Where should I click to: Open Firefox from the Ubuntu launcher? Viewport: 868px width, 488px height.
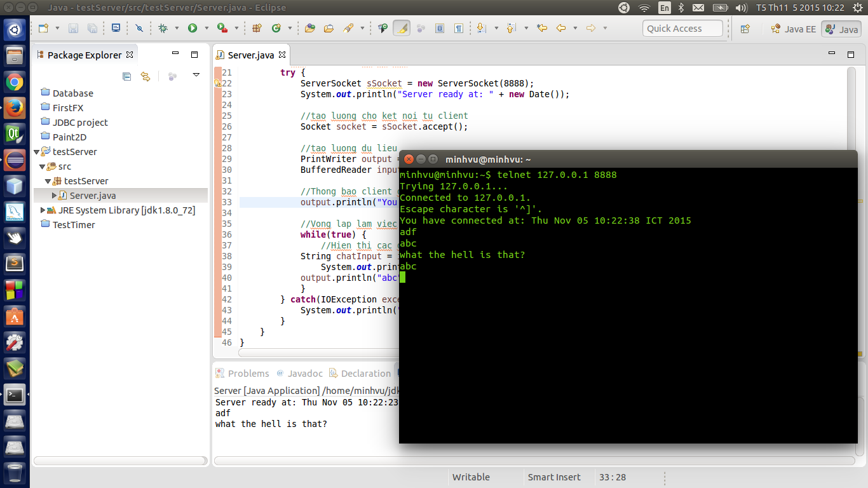tap(15, 107)
